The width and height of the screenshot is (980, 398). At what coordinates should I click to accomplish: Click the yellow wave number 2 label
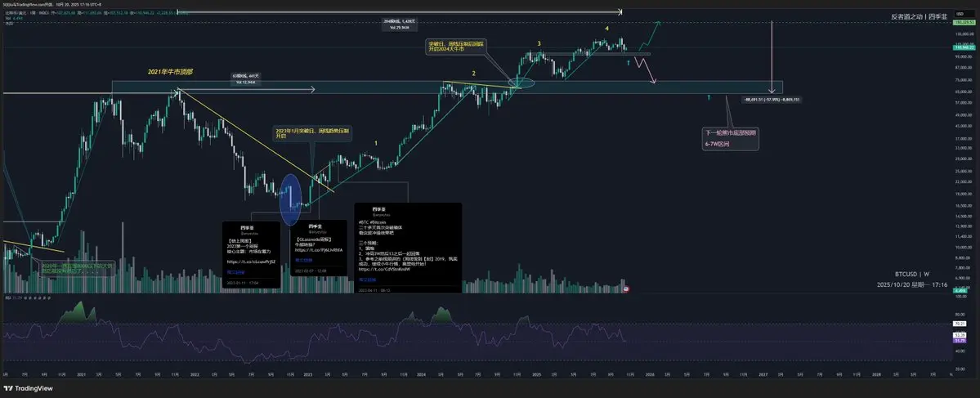[474, 73]
